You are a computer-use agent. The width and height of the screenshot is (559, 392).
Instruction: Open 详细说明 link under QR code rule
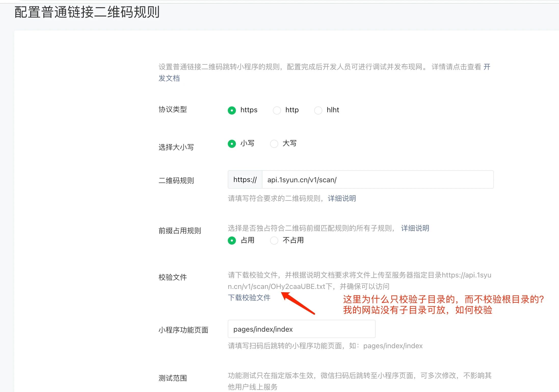(x=342, y=198)
